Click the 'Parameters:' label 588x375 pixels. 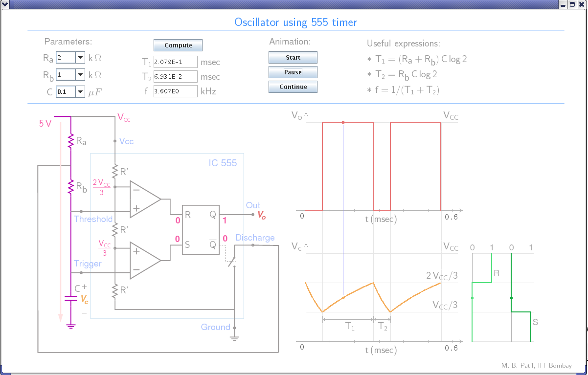click(x=68, y=42)
